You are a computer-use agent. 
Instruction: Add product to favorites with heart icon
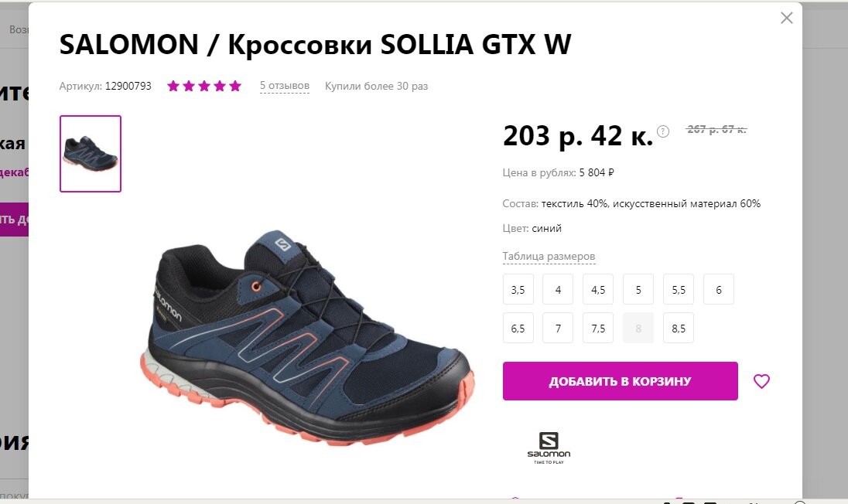pyautogui.click(x=761, y=381)
